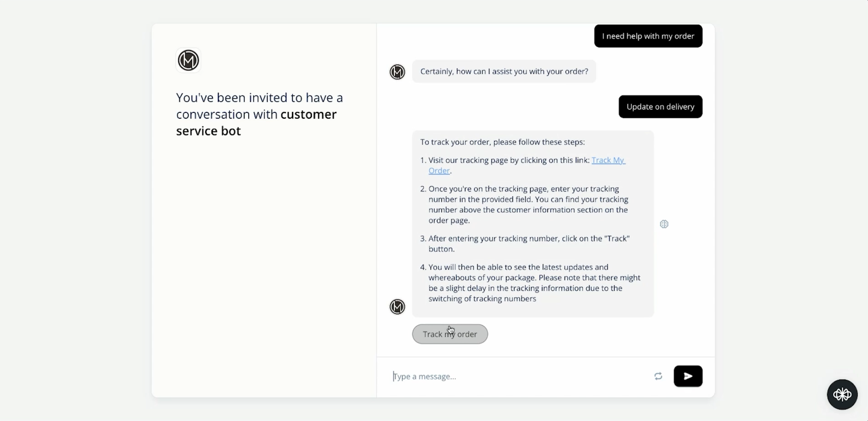Click bot avatar next to "Certainly" message
The image size is (868, 421).
click(397, 72)
